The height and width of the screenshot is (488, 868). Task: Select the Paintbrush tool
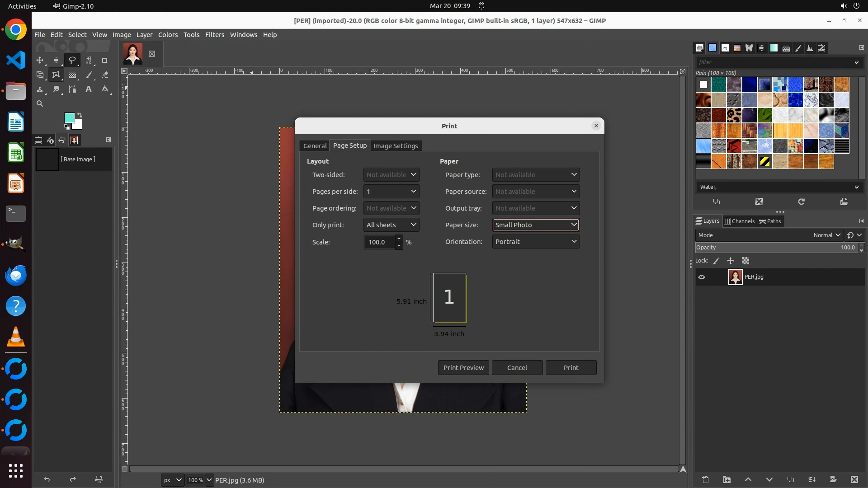(x=89, y=75)
